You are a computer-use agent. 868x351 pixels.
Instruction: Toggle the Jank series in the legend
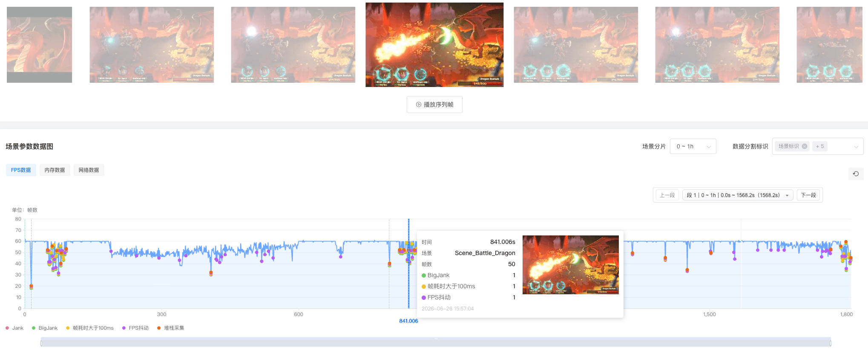click(14, 328)
